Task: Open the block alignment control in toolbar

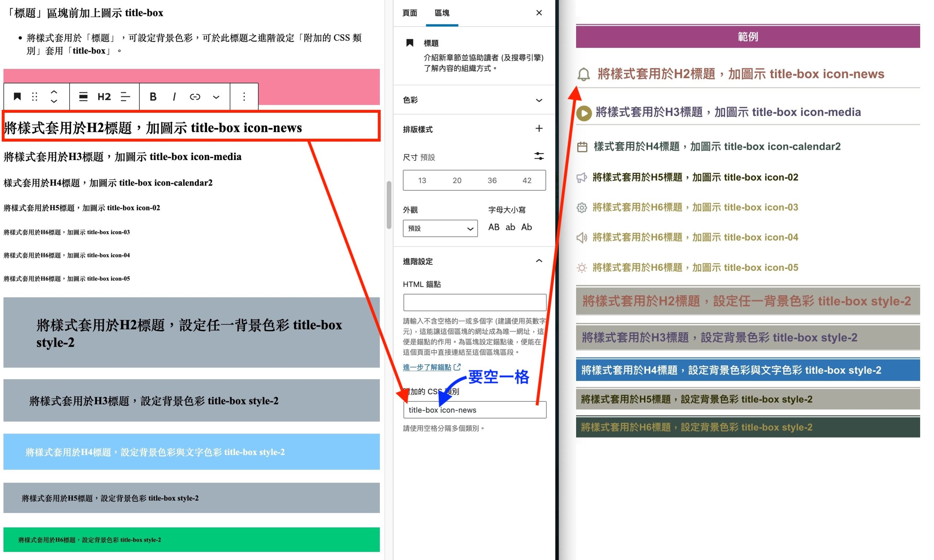Action: 83,97
